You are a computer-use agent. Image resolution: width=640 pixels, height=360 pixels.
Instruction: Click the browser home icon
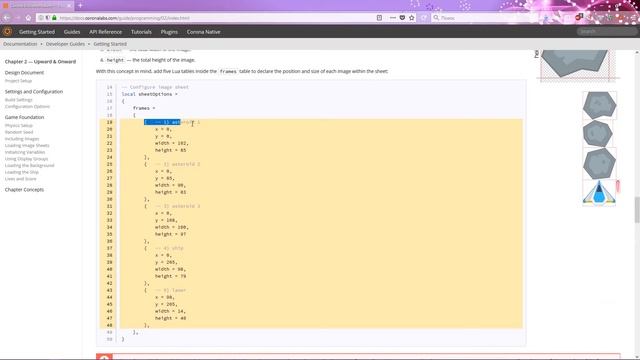click(x=28, y=18)
